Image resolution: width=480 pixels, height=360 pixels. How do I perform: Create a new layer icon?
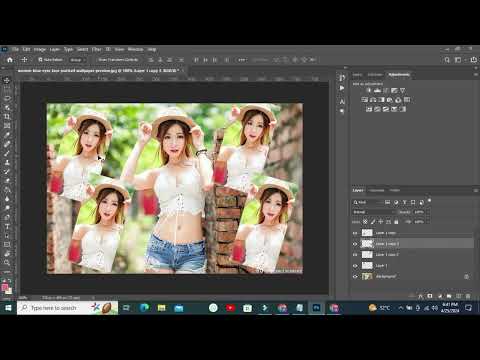459,296
